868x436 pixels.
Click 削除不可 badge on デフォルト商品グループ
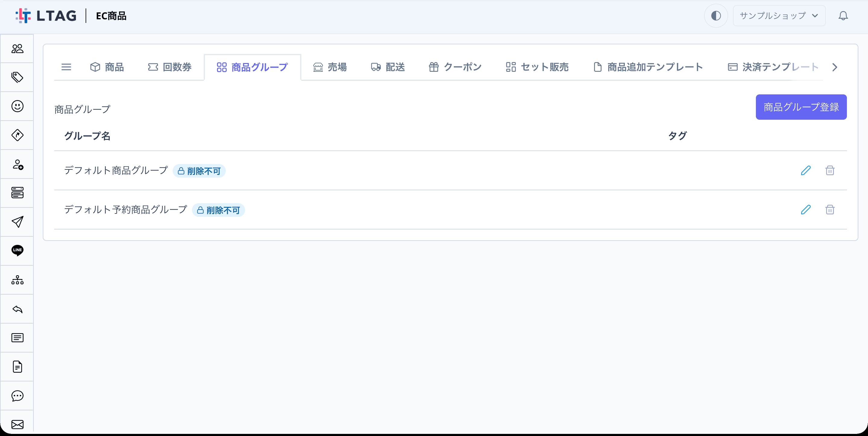coord(199,171)
